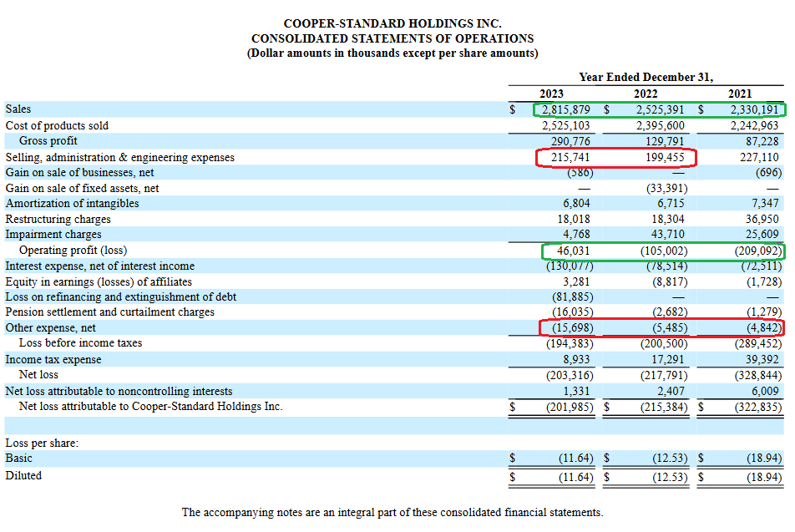The image size is (795, 532).
Task: Click the "Impairment charges" label
Action: (x=53, y=235)
